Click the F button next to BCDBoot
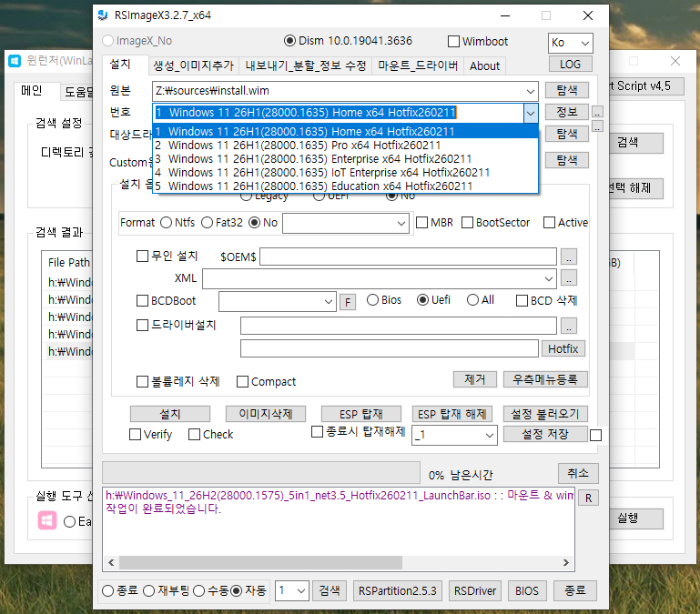This screenshot has width=700, height=614. 348,303
